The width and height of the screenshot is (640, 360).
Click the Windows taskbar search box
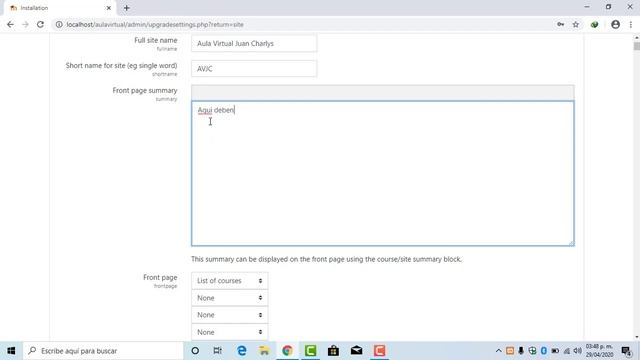pos(103,351)
